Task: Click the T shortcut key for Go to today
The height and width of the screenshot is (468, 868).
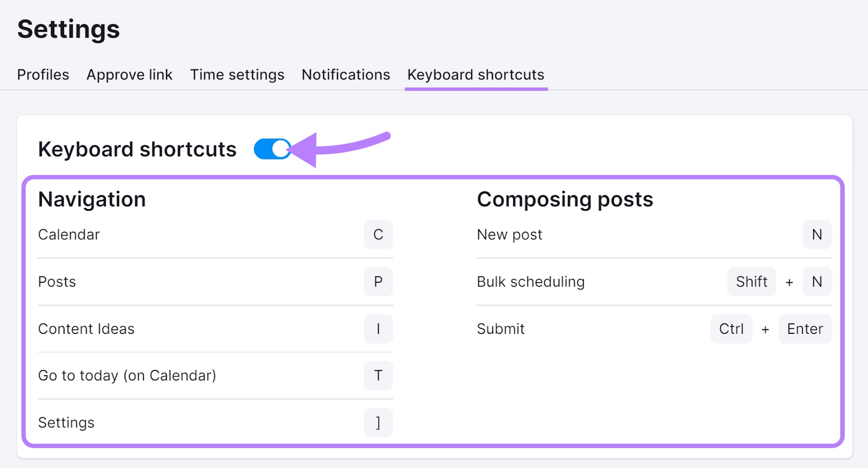Action: 378,375
